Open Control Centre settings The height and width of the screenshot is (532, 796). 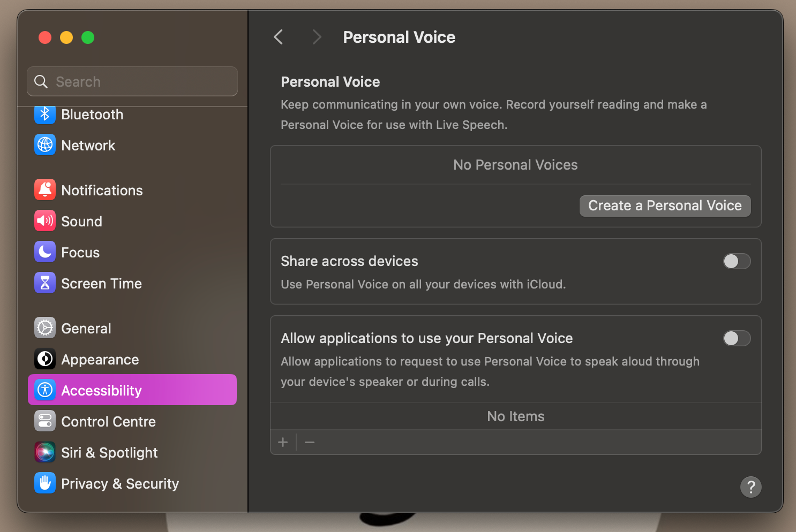coord(108,421)
